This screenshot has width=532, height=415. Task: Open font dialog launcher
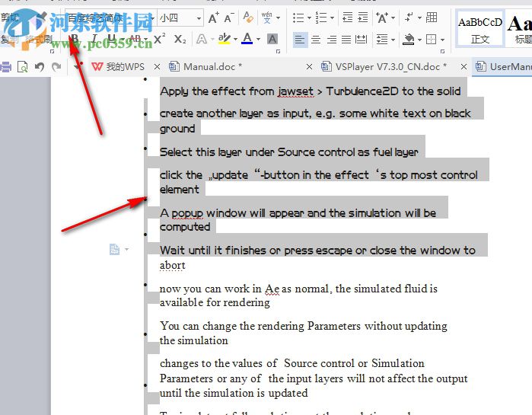(279, 52)
